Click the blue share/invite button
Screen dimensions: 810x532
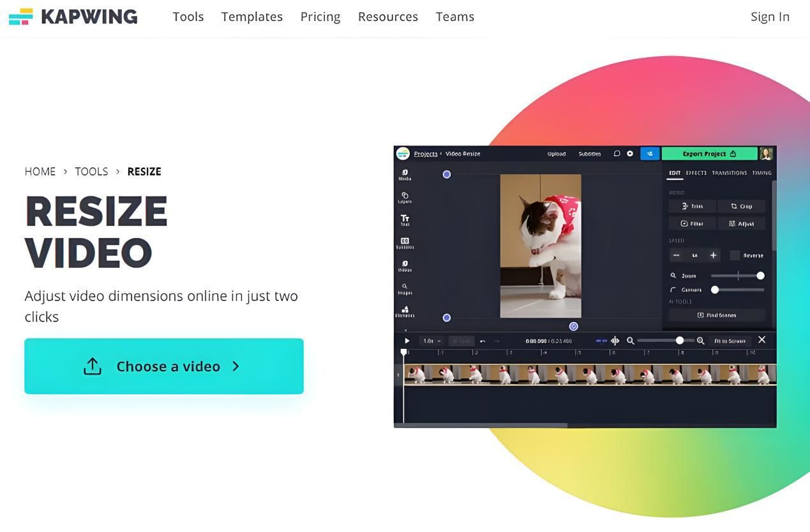point(650,154)
